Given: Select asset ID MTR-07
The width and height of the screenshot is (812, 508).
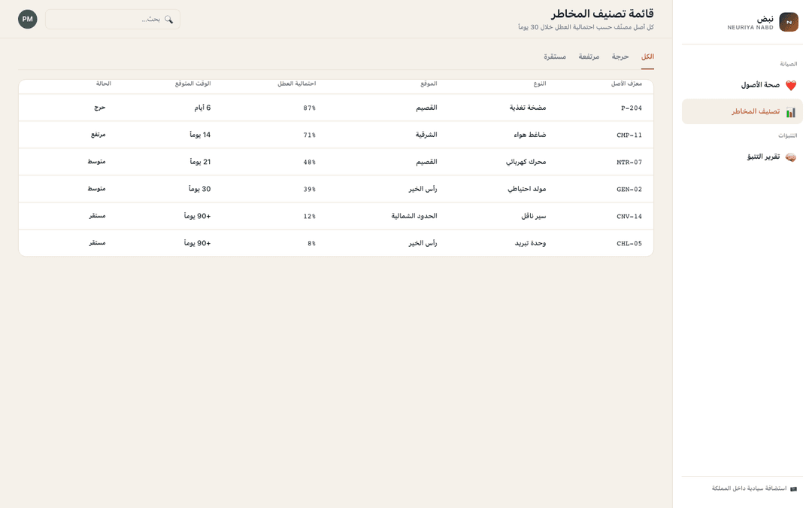Looking at the screenshot, I should click(629, 163).
